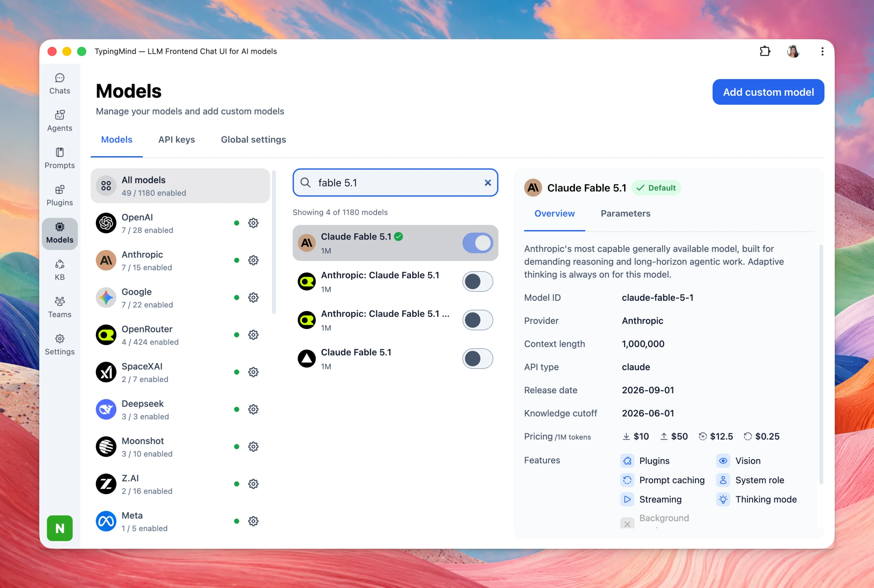Screen dimensions: 874x588
Task: Select the Overview tab in model details
Action: 554,213
